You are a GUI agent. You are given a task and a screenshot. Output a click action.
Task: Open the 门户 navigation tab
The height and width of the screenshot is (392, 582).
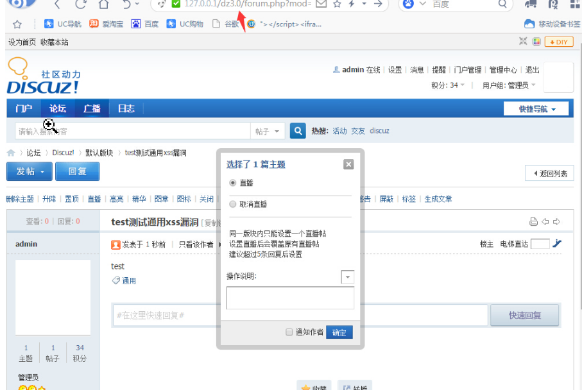pyautogui.click(x=24, y=108)
